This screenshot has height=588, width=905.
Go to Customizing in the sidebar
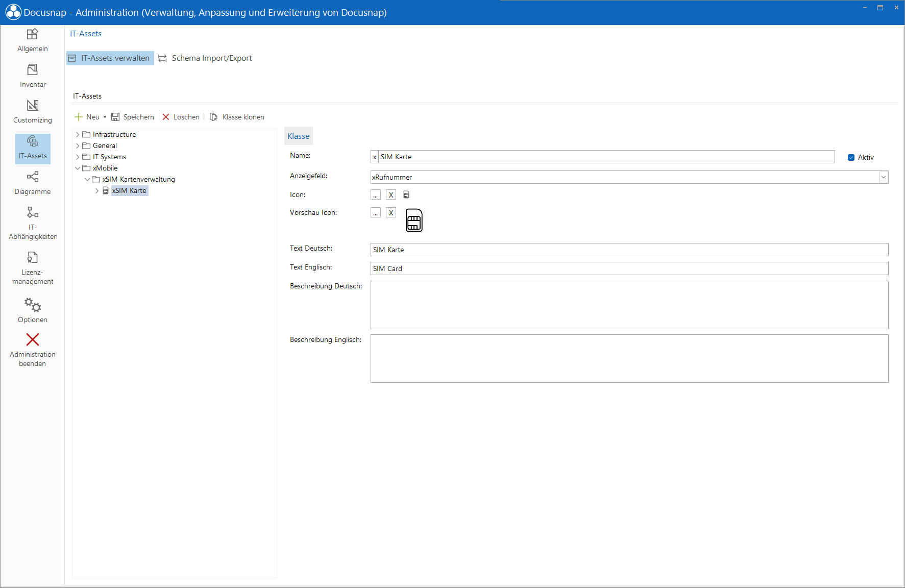33,112
